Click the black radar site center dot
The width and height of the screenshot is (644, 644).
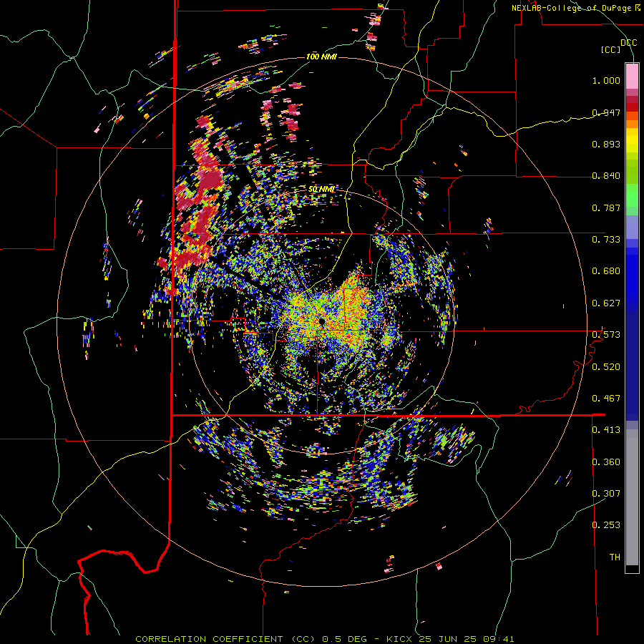point(321,321)
